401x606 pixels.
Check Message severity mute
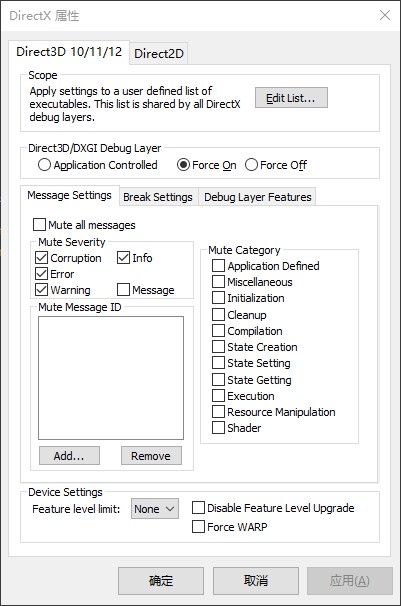[x=146, y=290]
